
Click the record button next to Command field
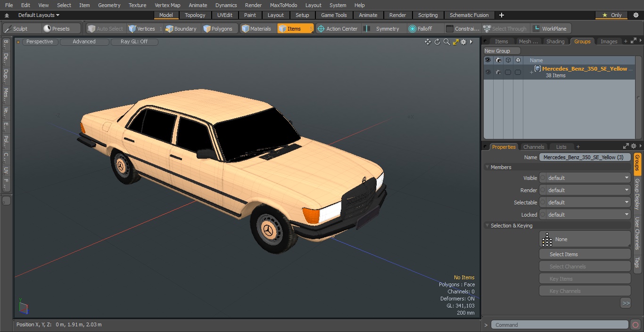pos(635,324)
